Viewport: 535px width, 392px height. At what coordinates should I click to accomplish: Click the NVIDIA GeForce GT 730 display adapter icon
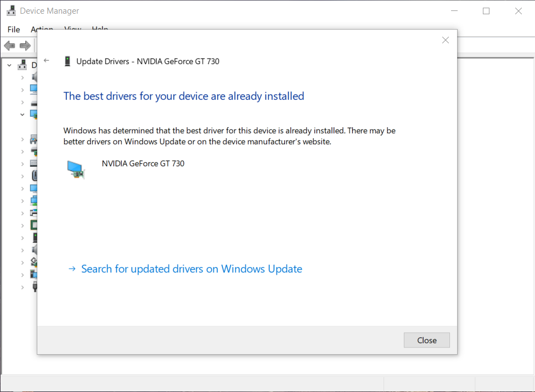[76, 169]
